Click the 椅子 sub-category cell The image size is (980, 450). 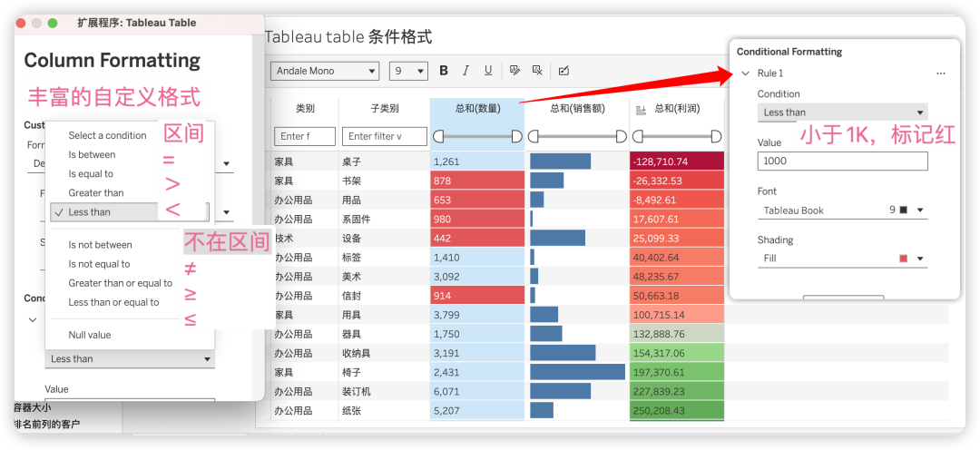(385, 373)
